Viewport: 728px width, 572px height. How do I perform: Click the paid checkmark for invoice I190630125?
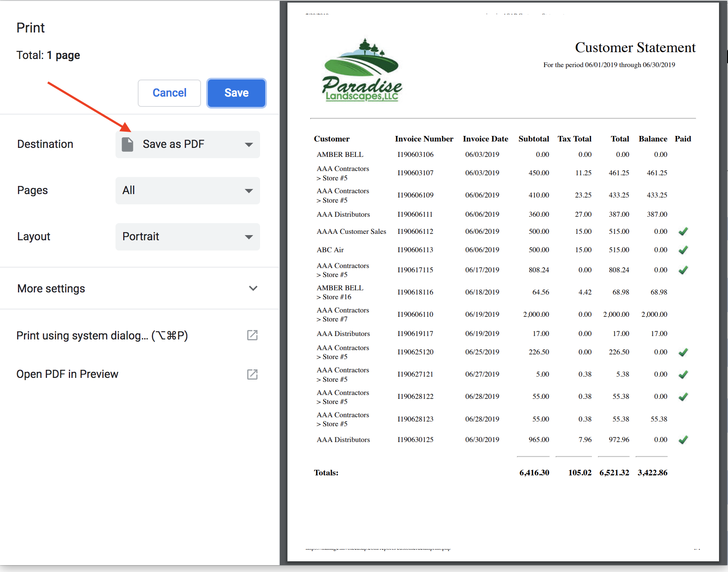coord(683,439)
